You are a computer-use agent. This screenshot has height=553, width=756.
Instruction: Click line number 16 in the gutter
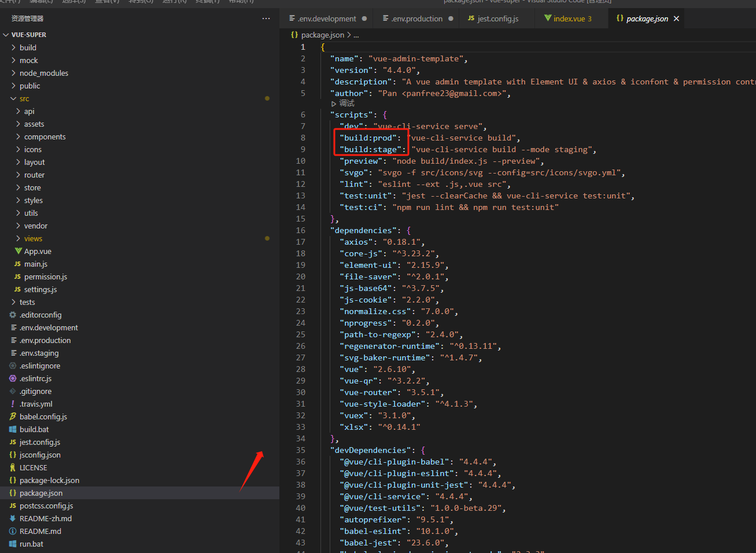click(300, 230)
